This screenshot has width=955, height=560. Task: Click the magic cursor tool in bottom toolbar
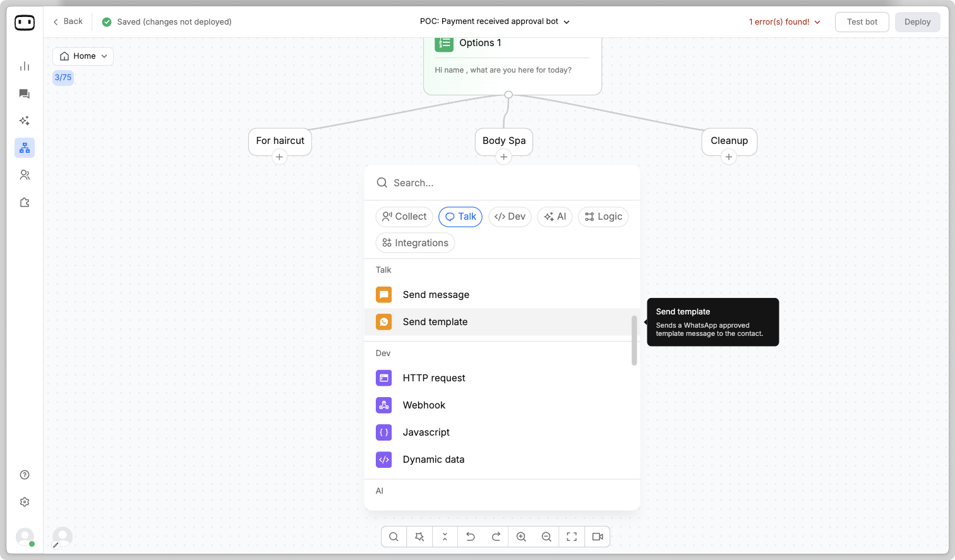pos(419,537)
